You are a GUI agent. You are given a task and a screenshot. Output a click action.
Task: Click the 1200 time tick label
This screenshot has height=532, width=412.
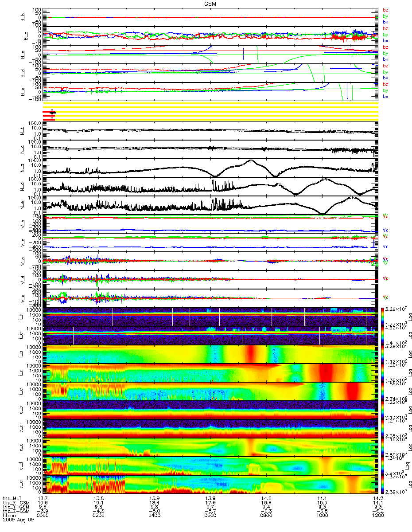click(x=378, y=516)
